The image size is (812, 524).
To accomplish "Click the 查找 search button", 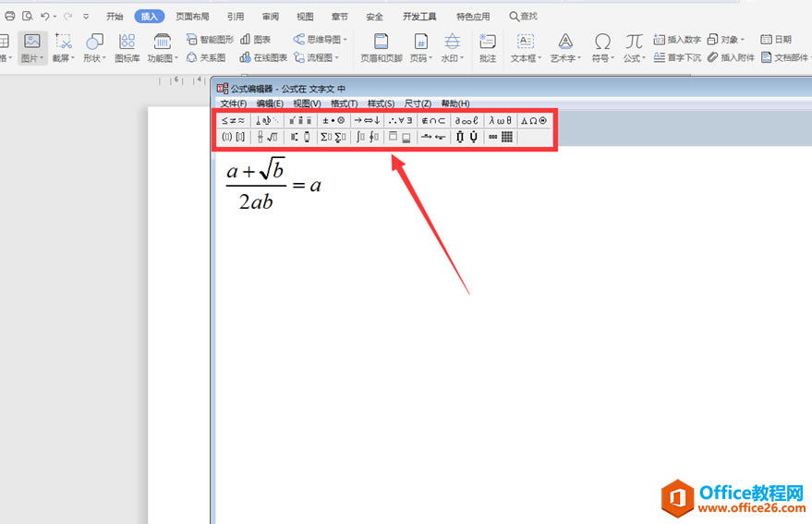I will point(524,17).
